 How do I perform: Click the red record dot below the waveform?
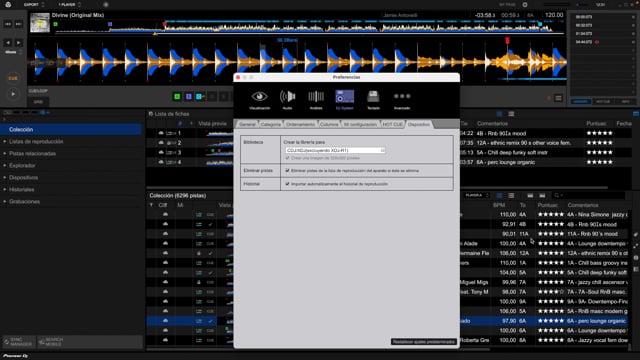549,98
